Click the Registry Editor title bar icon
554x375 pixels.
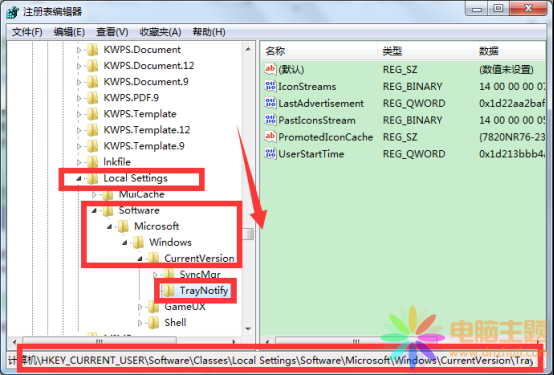point(13,12)
